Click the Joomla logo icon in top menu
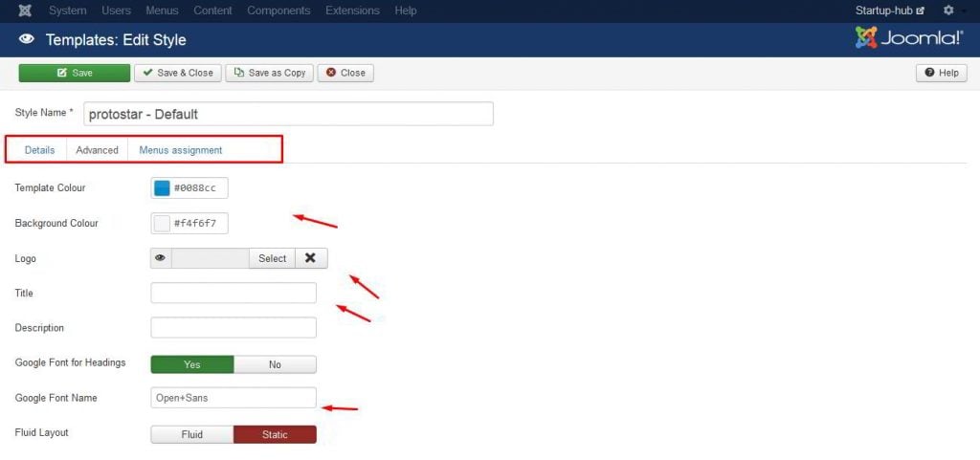This screenshot has height=460, width=980. 25,11
